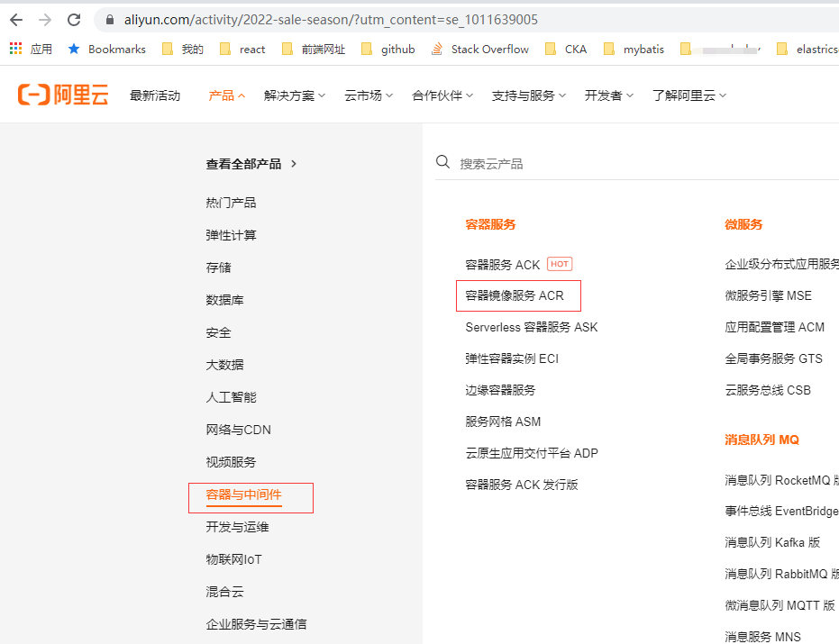Open 消息队列 Kafka 版 link
The image size is (839, 644).
(x=772, y=542)
